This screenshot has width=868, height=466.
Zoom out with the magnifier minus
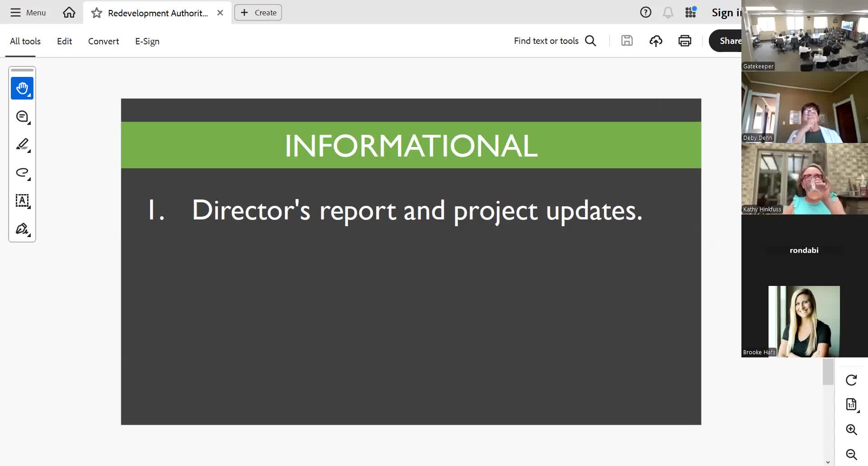pyautogui.click(x=851, y=454)
